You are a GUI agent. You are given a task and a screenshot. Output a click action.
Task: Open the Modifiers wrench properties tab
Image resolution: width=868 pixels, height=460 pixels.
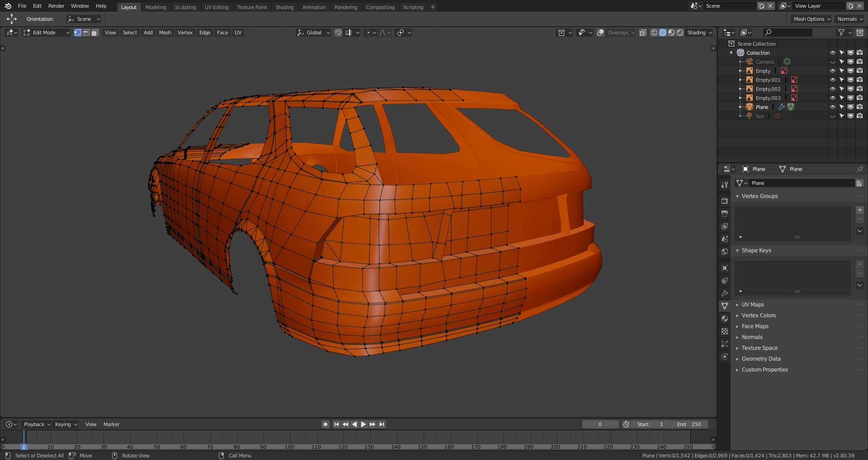point(725,293)
